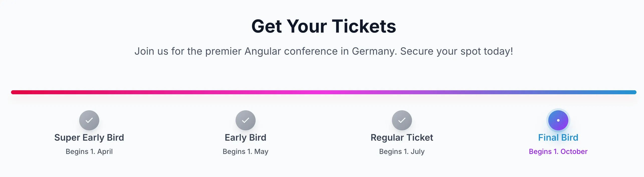
Task: Click the pink middle of the gradient bar
Action: click(x=323, y=92)
